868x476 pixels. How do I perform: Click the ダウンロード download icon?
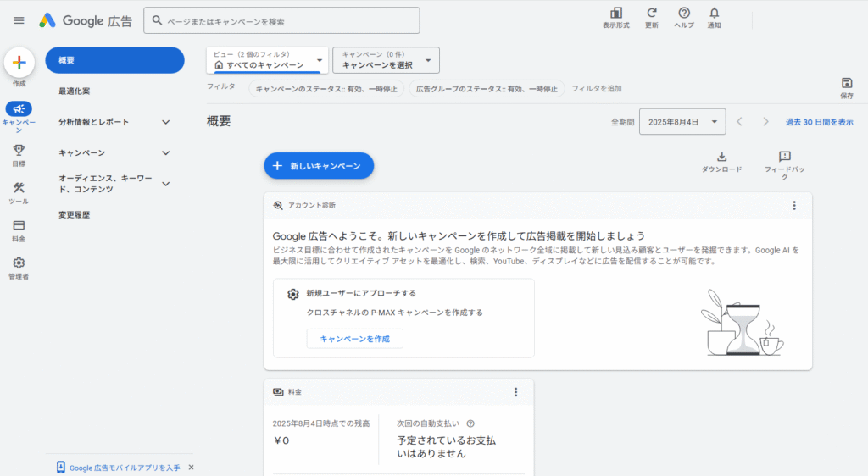722,157
